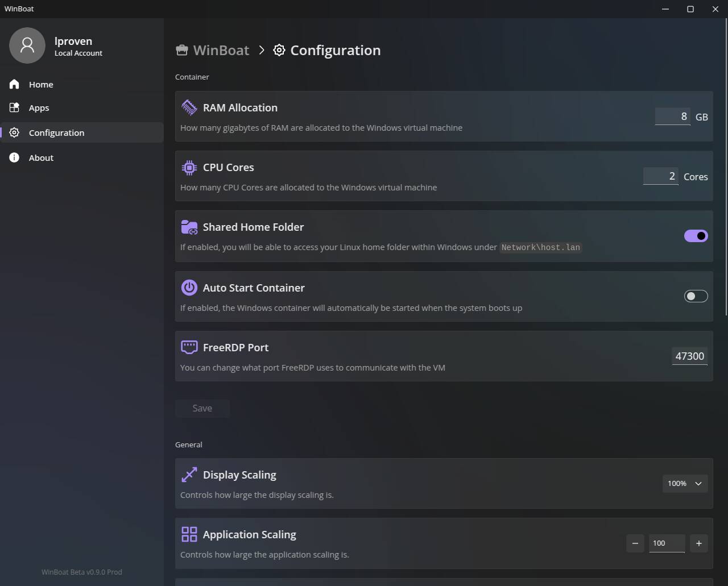Click the RAM Allocation memory chip icon
Viewport: 728px width, 586px height.
point(189,107)
